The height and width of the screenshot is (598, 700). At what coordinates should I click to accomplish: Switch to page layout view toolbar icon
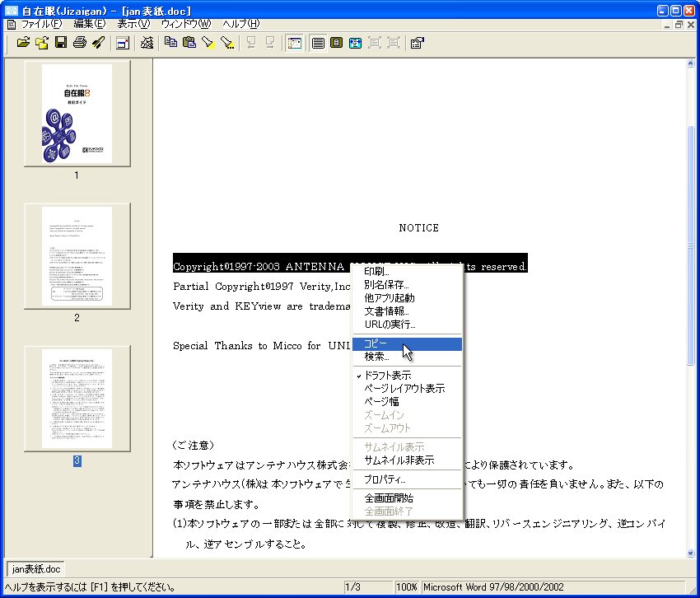point(337,43)
